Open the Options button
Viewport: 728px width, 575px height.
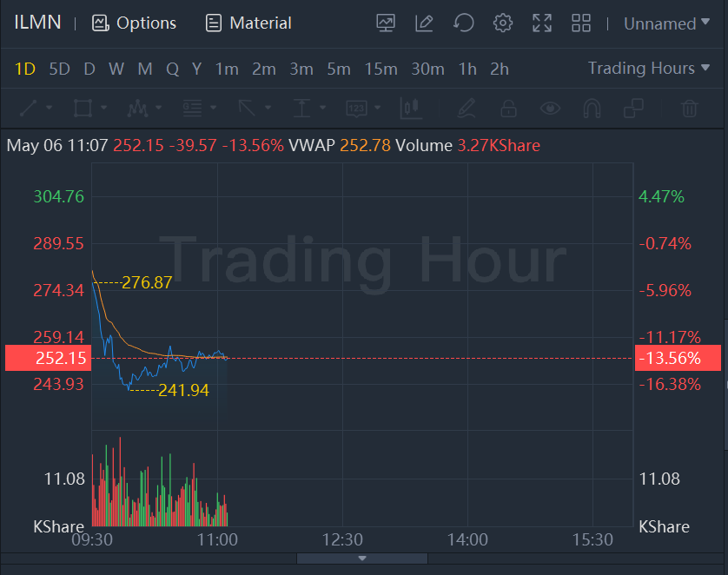(134, 23)
